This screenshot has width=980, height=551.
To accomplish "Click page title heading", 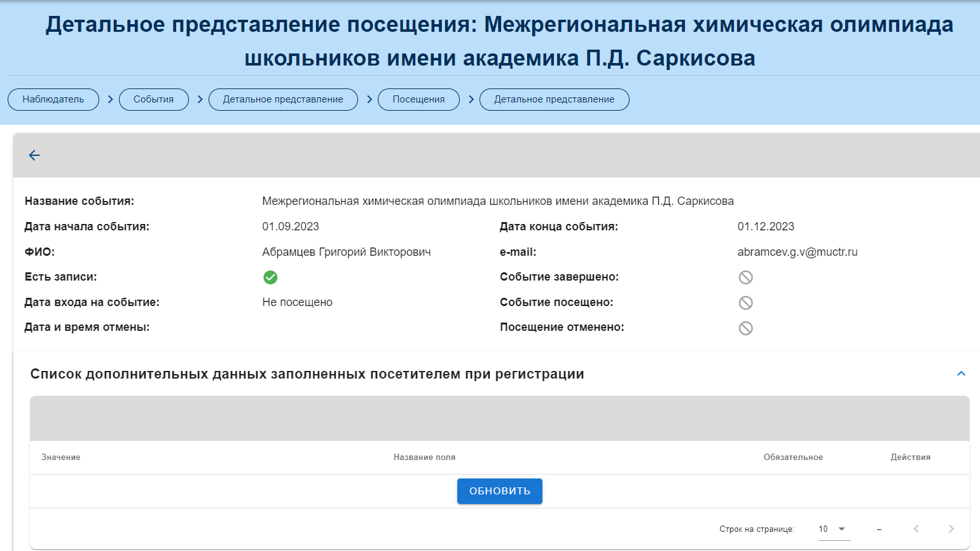I will 499,41.
